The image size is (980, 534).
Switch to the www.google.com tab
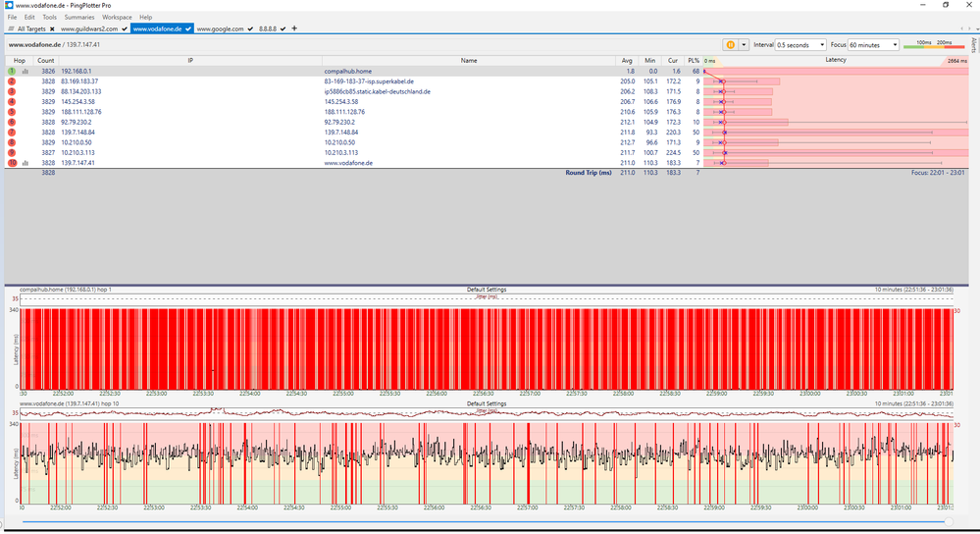click(220, 29)
